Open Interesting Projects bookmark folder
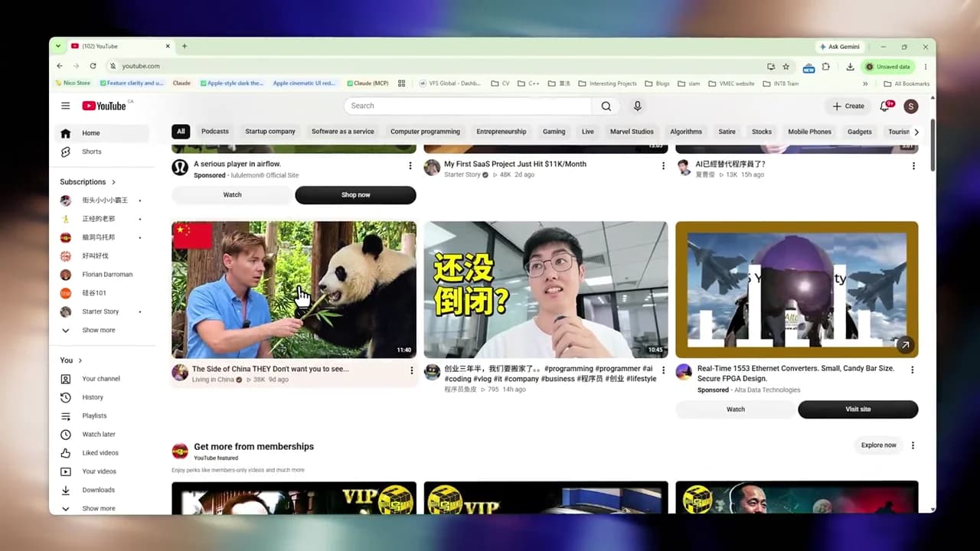980x551 pixels. tap(608, 83)
